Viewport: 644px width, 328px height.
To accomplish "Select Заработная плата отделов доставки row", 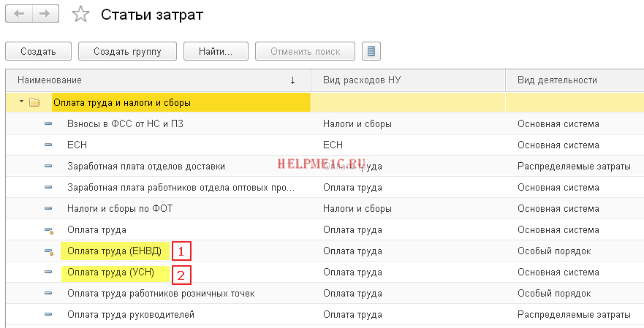I will click(146, 167).
